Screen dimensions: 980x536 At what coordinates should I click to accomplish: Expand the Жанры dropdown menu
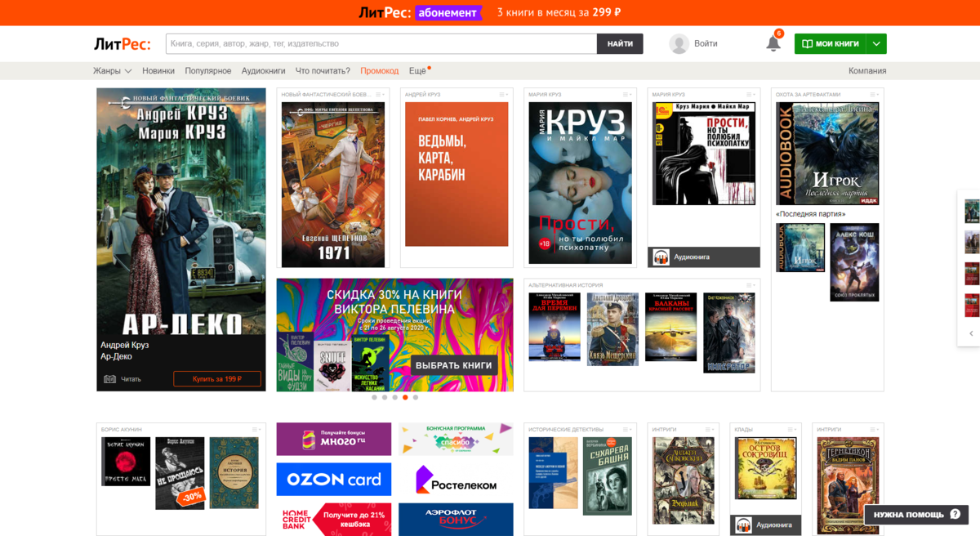[113, 71]
